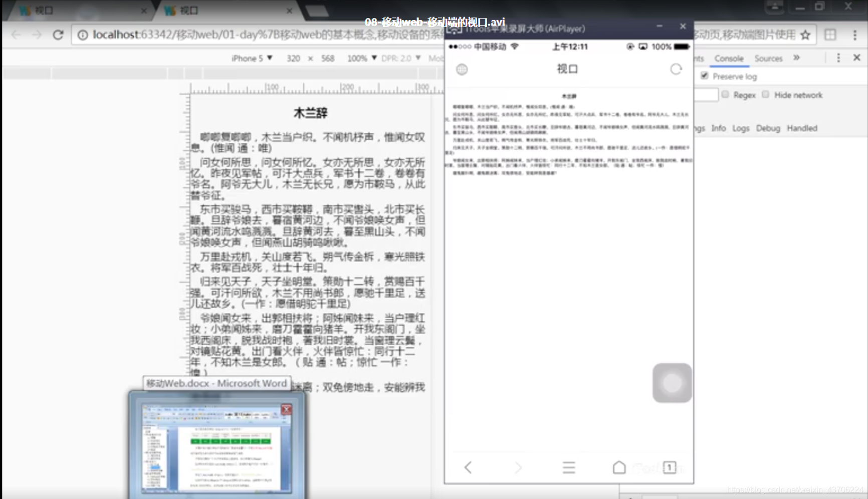Click the 320 width field

pyautogui.click(x=293, y=58)
